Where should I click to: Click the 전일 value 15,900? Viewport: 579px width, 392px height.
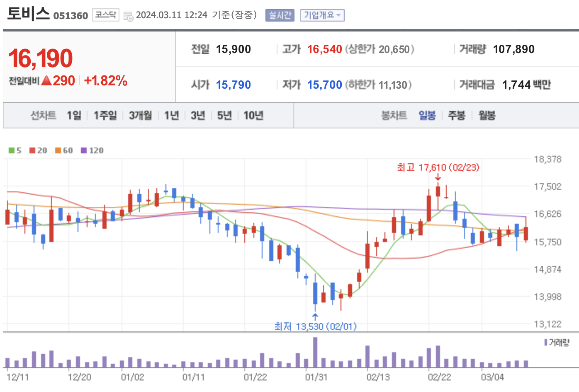pyautogui.click(x=234, y=49)
